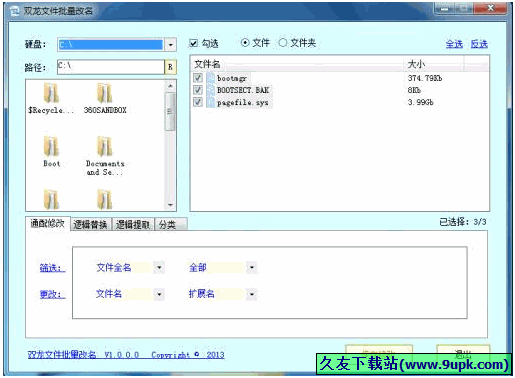Viewport: 515px width, 378px height.
Task: Select the bootmgr file name
Action: click(x=232, y=78)
